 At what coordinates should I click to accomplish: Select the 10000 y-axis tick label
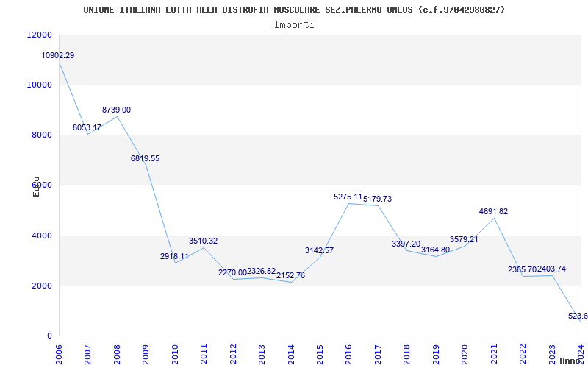click(x=39, y=85)
